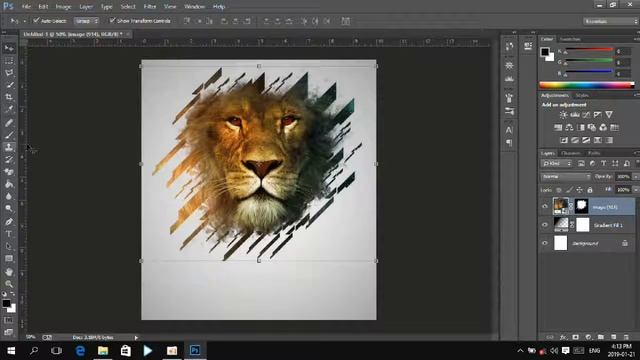The width and height of the screenshot is (640, 360).
Task: Open Microsoft Store from taskbar
Action: (x=126, y=351)
